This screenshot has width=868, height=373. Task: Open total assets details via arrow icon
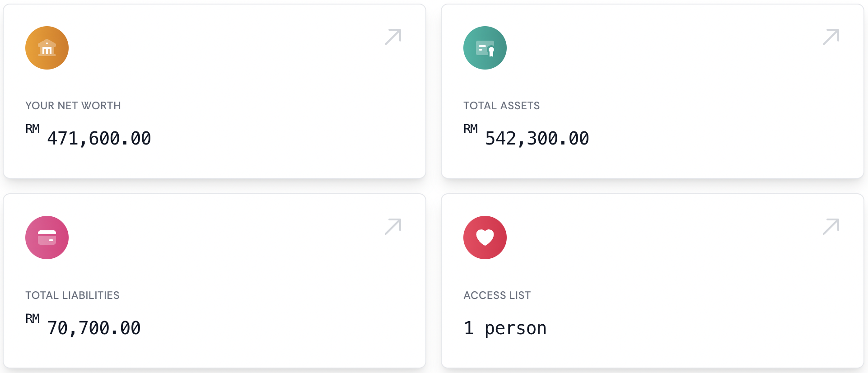[831, 37]
